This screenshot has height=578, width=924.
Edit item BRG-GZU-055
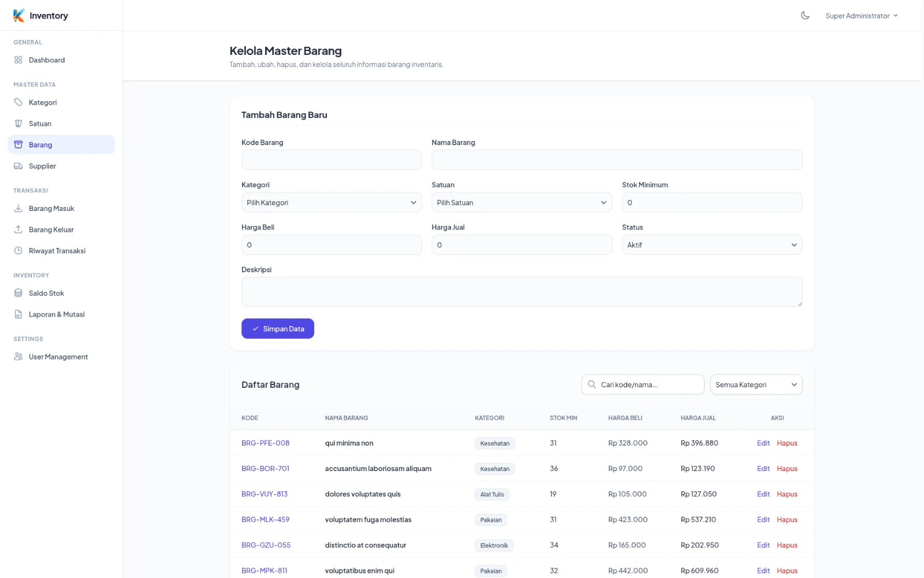coord(763,545)
